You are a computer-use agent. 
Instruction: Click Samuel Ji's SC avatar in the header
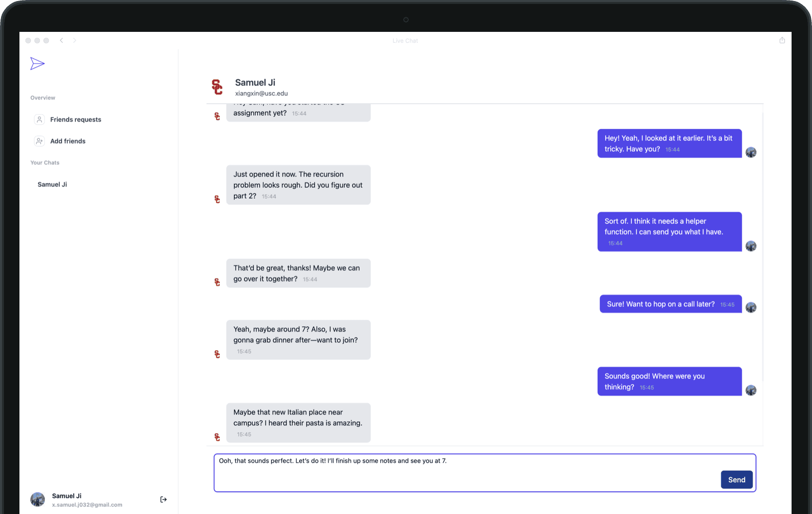point(218,87)
